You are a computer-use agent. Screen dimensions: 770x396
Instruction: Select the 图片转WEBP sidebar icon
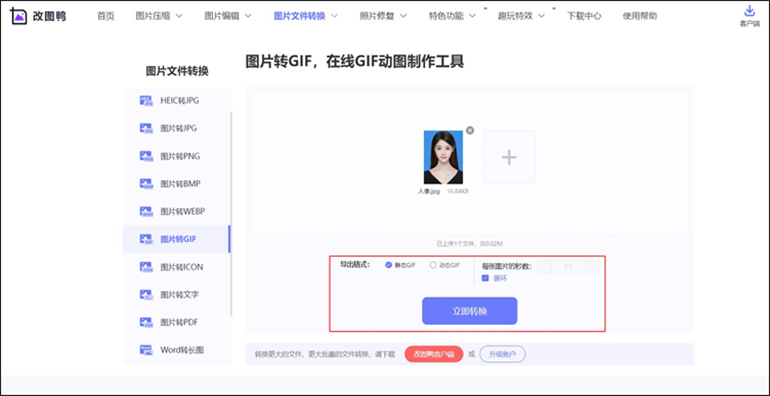point(146,211)
